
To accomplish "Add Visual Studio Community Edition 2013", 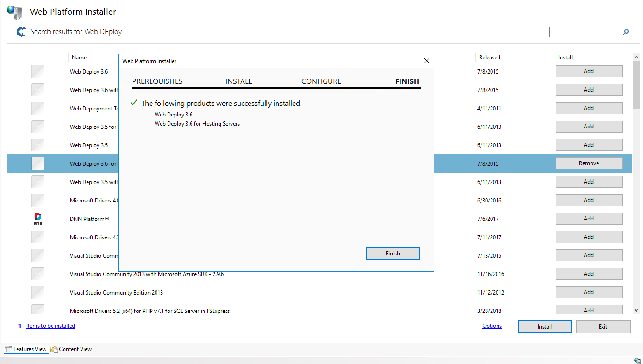I will click(x=589, y=292).
